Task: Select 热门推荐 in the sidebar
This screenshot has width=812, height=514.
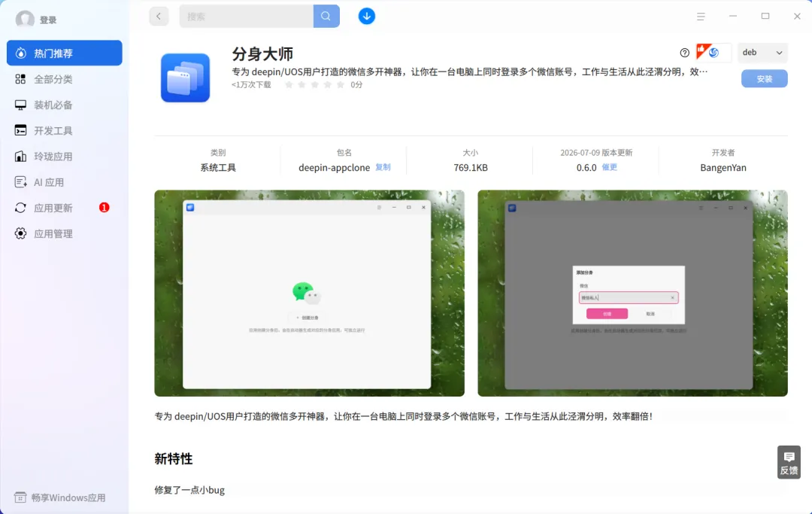Action: 64,53
